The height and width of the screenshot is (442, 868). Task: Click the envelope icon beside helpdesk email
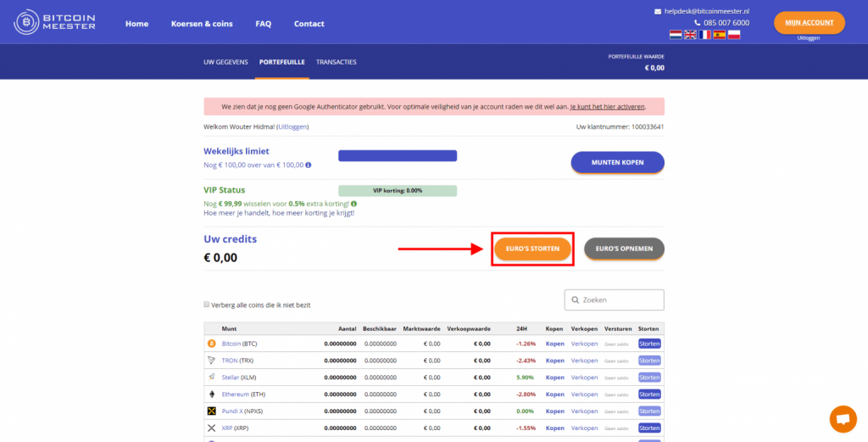point(658,12)
